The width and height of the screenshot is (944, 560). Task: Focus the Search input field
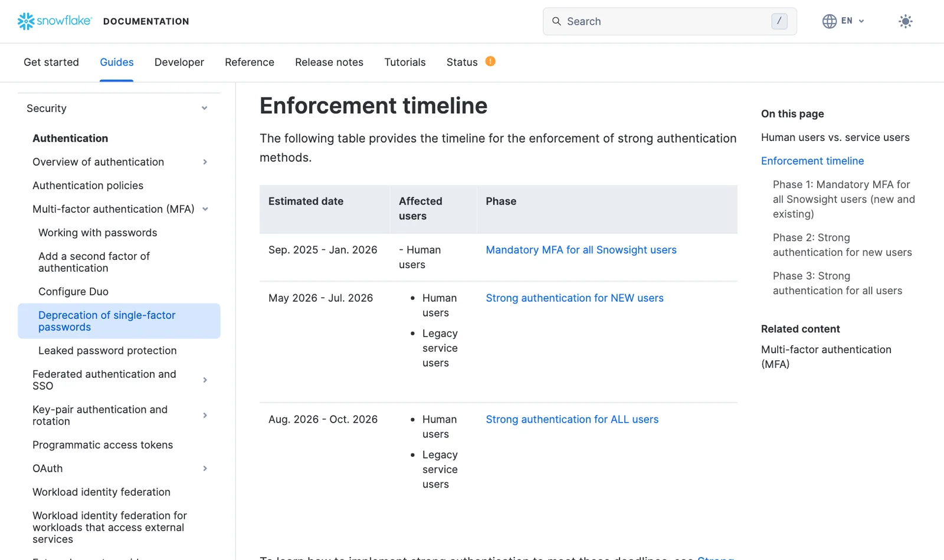click(x=670, y=21)
